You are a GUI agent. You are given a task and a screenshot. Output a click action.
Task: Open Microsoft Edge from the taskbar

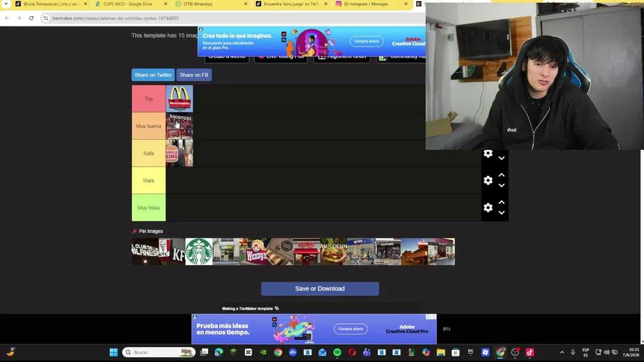[x=218, y=352]
